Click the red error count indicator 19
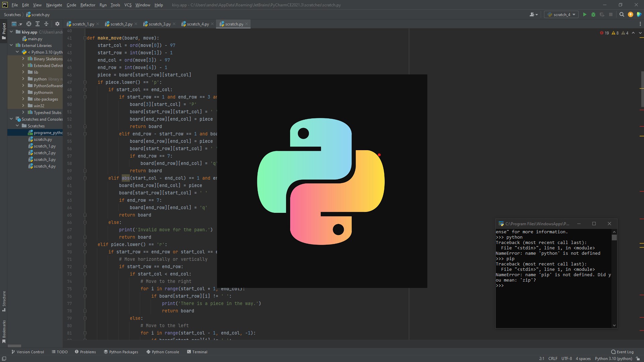This screenshot has height=362, width=644. [x=604, y=33]
